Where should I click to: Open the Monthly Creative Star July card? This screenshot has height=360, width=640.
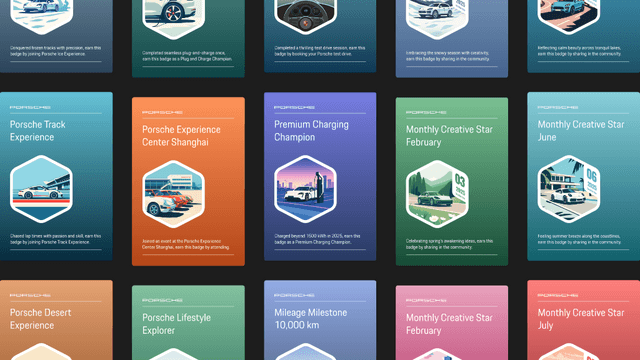coord(584,320)
